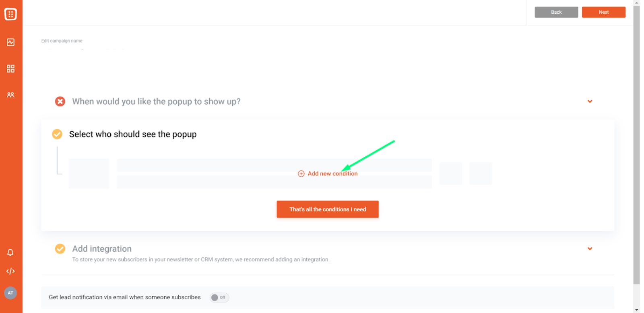Screen dimensions: 644x313
Task: Click the Back button
Action: pyautogui.click(x=556, y=12)
